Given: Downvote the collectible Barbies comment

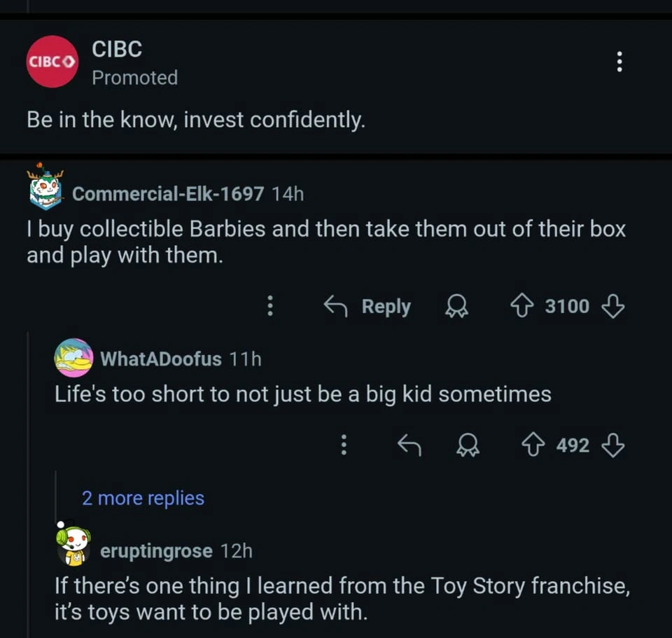Looking at the screenshot, I should [612, 306].
